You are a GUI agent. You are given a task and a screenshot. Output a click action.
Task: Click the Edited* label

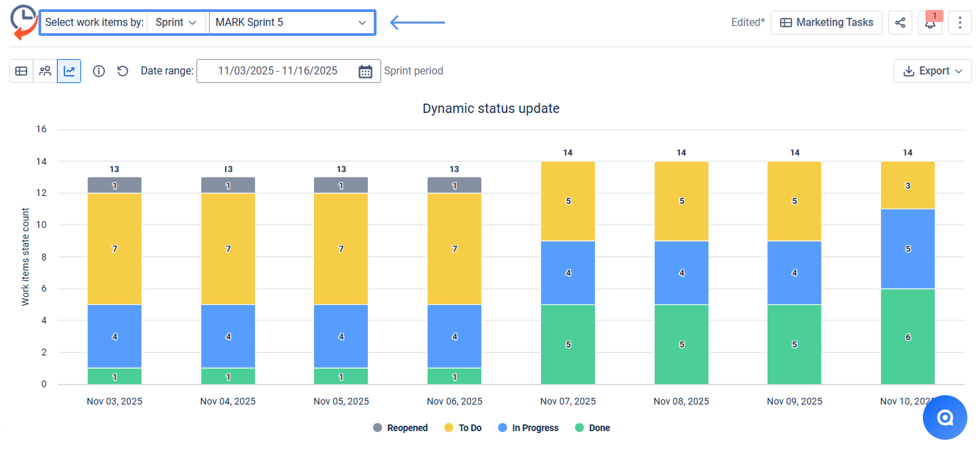tap(748, 23)
